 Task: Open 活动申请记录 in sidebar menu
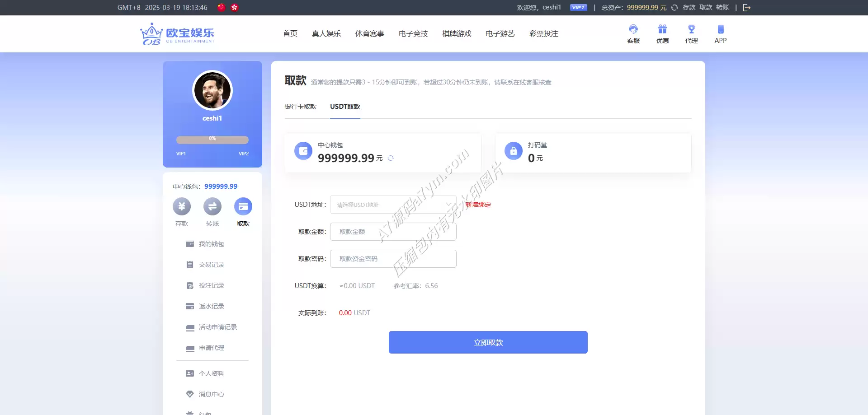click(x=211, y=327)
